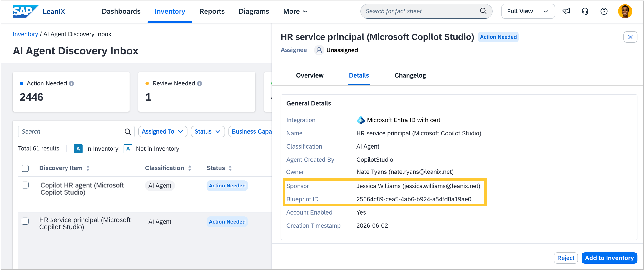Select the sponsor value Jessica Williams
This screenshot has height=270, width=644.
418,186
